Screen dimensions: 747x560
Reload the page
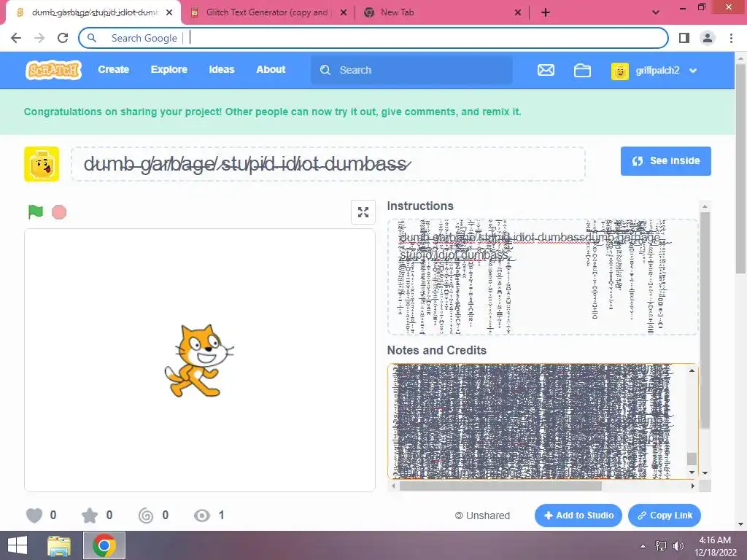[63, 38]
